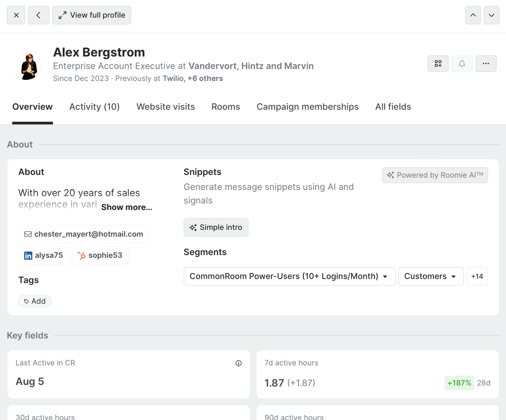506x420 pixels.
Task: Switch to the Activity (10) tab
Action: click(x=94, y=107)
